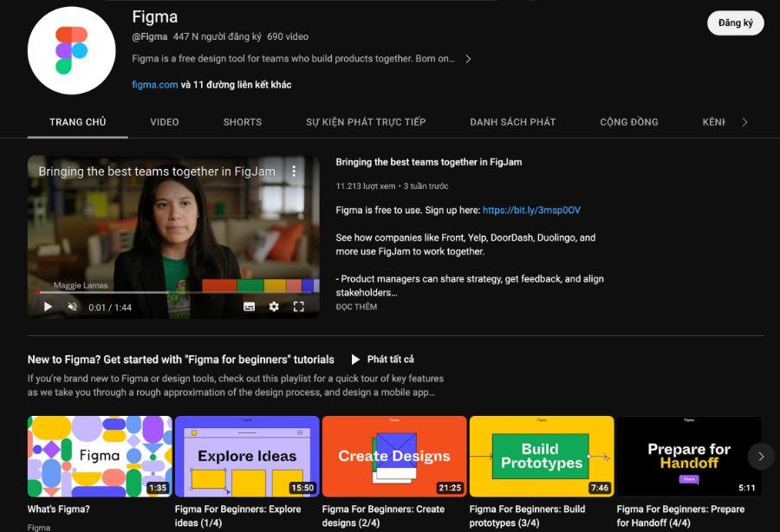This screenshot has width=780, height=532.
Task: Expand the channel description chevron
Action: (x=468, y=58)
